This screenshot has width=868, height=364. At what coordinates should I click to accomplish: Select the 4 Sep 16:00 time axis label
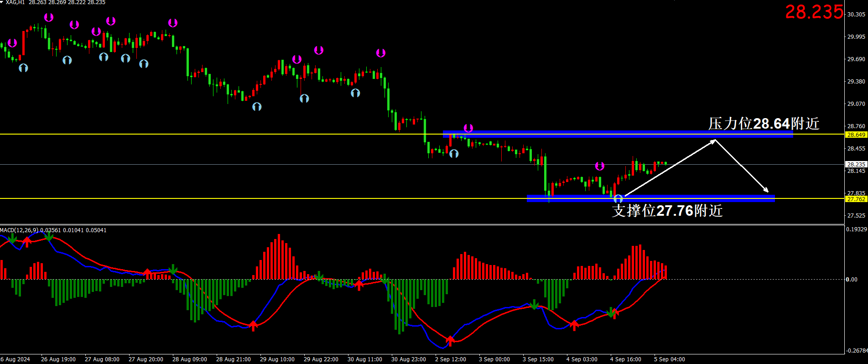pos(626,359)
